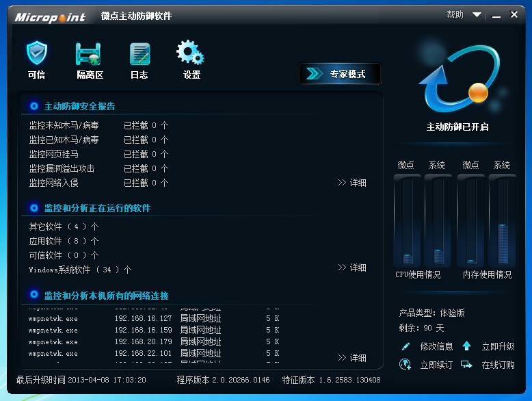Select wmpnetwk.exe row with 192.168.20.179

(154, 341)
